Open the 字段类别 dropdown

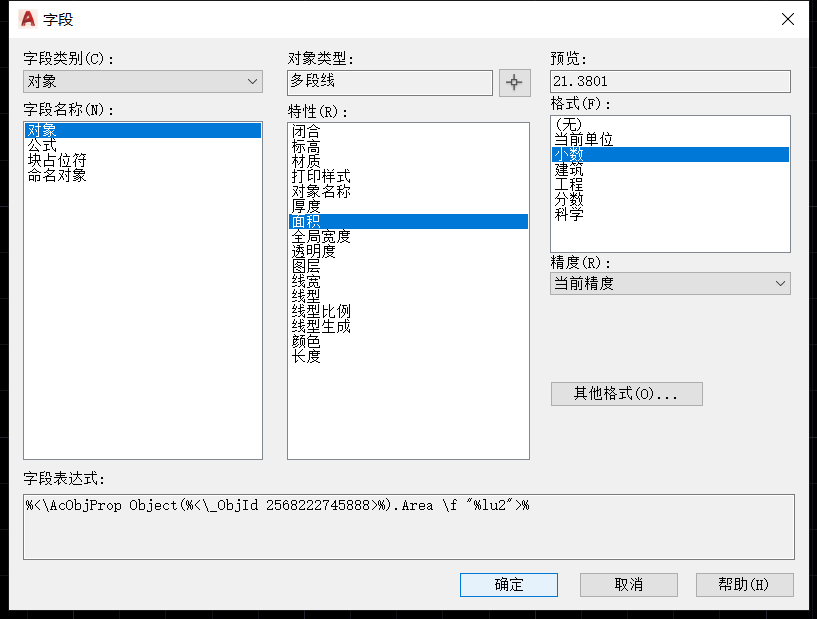pos(143,82)
